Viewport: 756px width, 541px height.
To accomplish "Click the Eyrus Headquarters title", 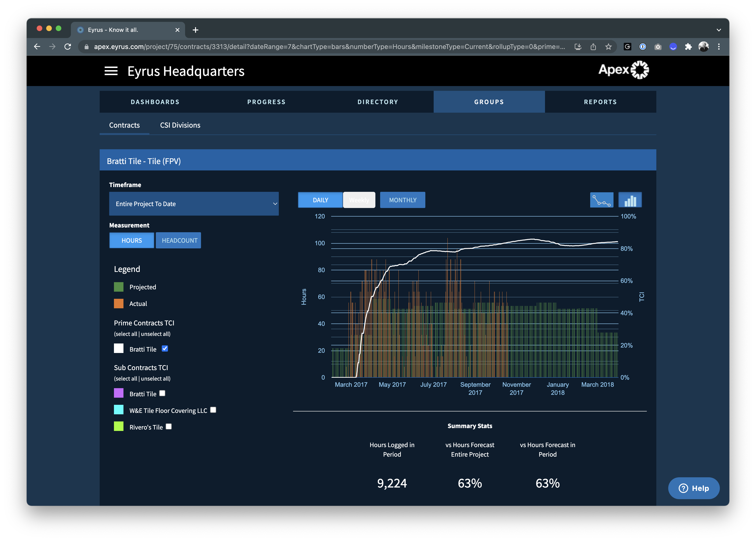I will (x=186, y=71).
